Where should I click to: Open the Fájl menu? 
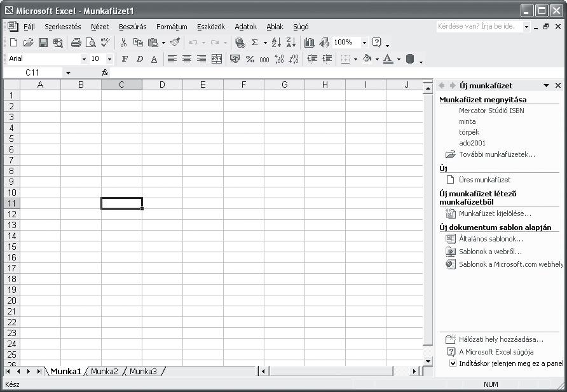point(29,27)
